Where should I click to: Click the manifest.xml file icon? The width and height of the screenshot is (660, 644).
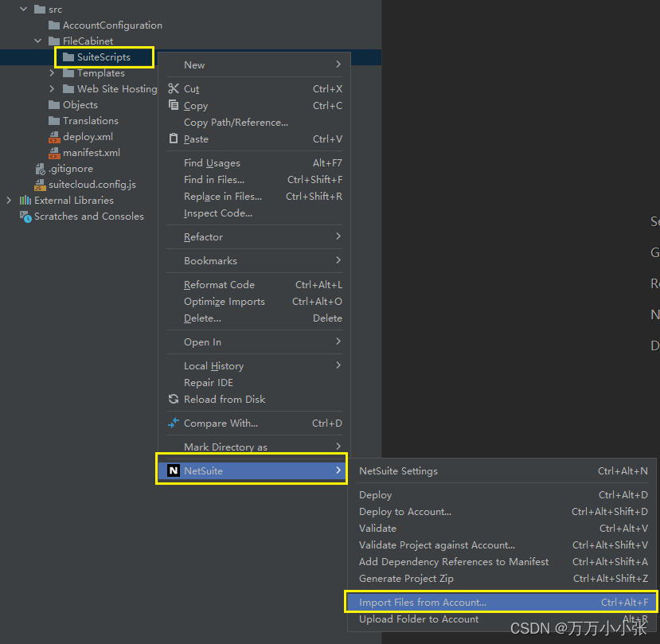[x=54, y=153]
